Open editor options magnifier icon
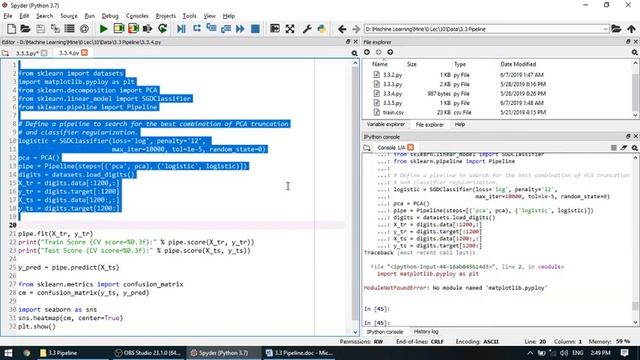The image size is (640, 360). (354, 53)
